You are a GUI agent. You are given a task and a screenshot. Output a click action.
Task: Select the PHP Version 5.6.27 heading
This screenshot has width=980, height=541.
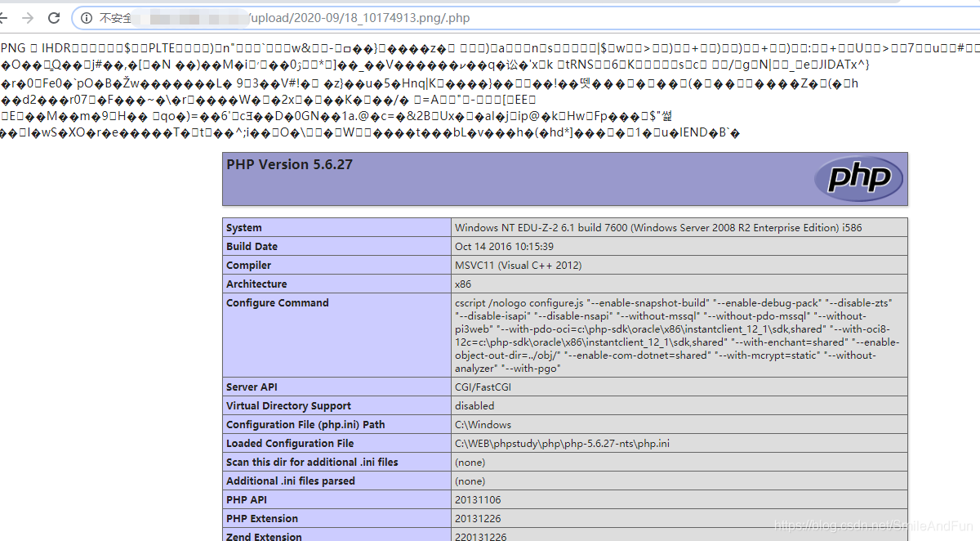click(x=289, y=164)
